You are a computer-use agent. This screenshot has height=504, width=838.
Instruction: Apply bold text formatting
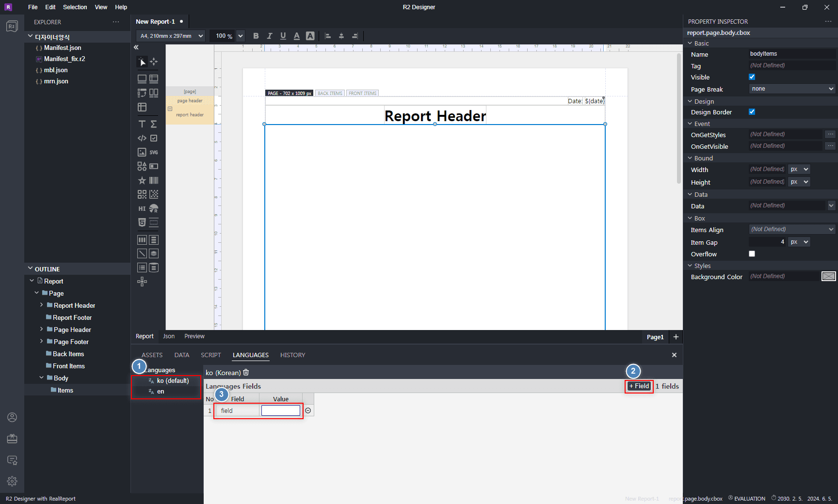[x=256, y=36]
